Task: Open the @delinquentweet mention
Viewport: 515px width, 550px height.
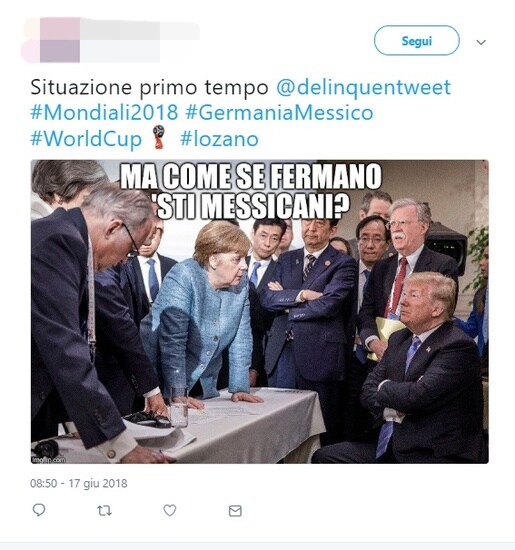Action: 363,87
